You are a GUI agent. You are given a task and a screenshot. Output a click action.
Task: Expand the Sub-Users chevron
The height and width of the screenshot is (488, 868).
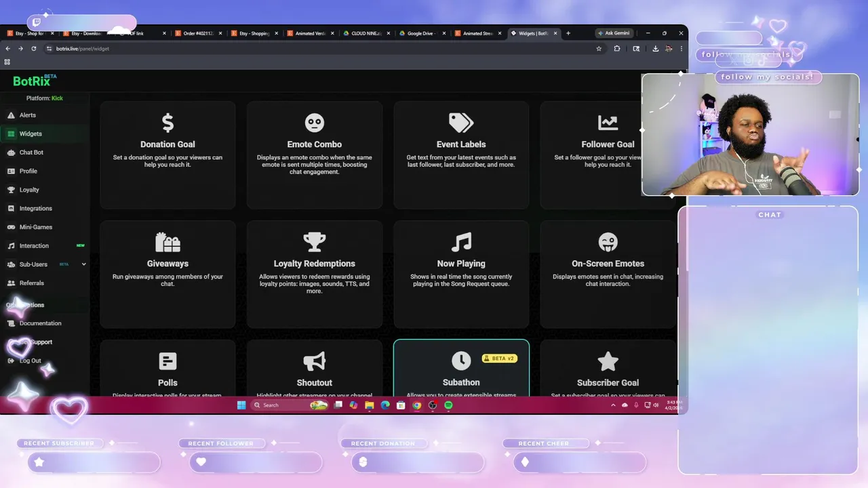(x=84, y=264)
